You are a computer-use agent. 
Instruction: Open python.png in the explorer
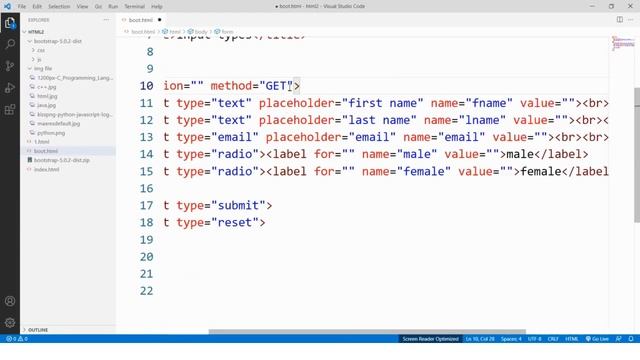tap(51, 133)
